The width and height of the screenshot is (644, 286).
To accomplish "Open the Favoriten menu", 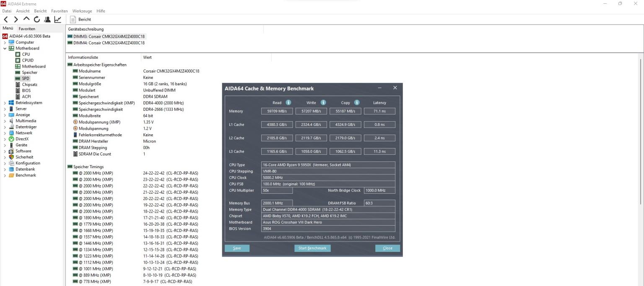I will point(60,11).
